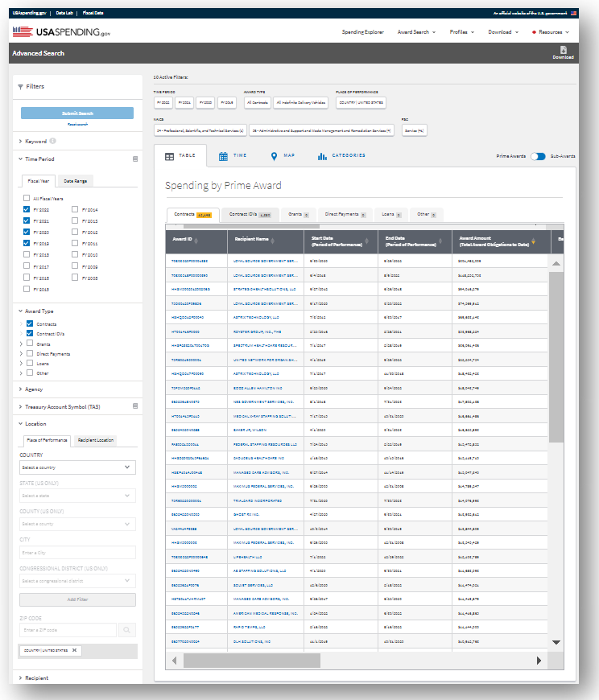Click the Categories bar chart icon
This screenshot has width=599, height=700.
pos(322,156)
